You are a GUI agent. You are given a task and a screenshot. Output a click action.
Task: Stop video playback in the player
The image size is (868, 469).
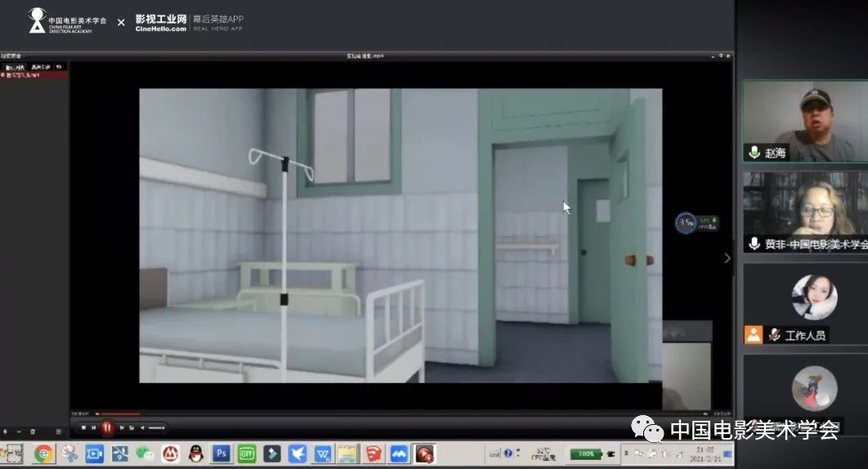pos(83,427)
